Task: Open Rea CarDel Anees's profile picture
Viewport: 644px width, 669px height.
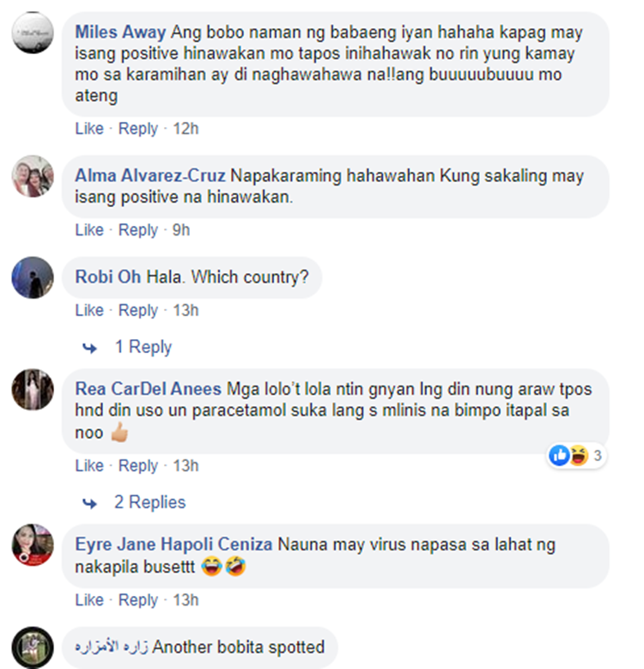Action: pos(33,390)
